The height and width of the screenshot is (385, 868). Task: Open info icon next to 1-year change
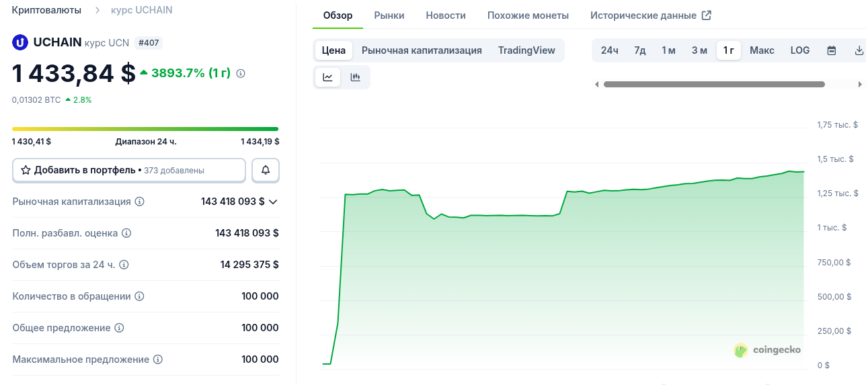coord(241,73)
